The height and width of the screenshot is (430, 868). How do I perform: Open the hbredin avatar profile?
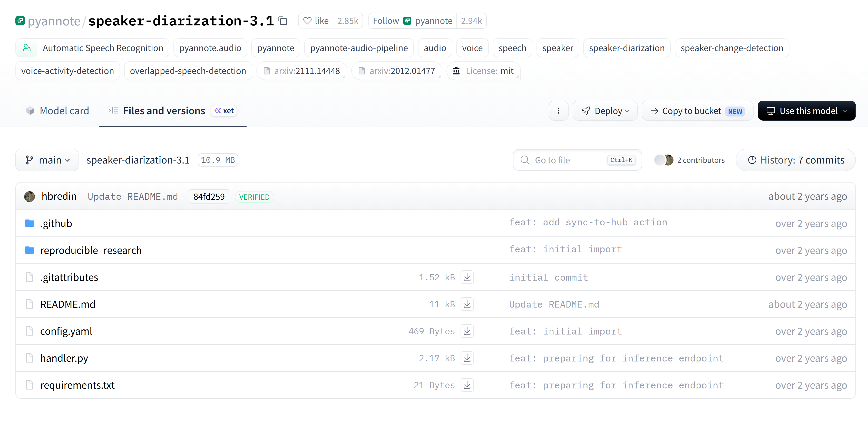30,196
